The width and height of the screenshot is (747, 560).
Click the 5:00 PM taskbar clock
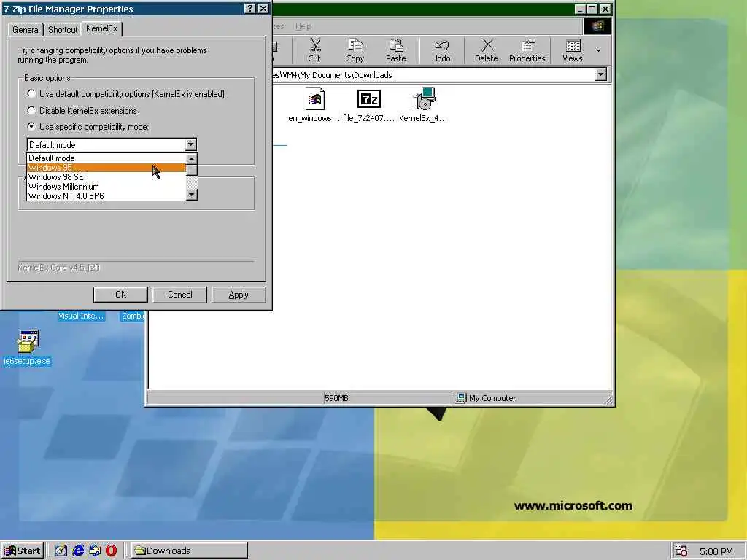click(x=716, y=551)
